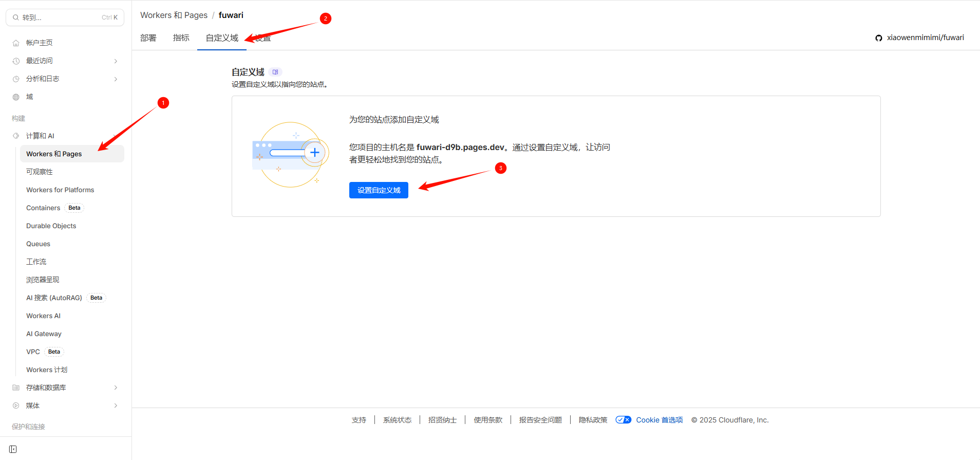
Task: Select Workers AI in the sidebar
Action: coord(43,316)
